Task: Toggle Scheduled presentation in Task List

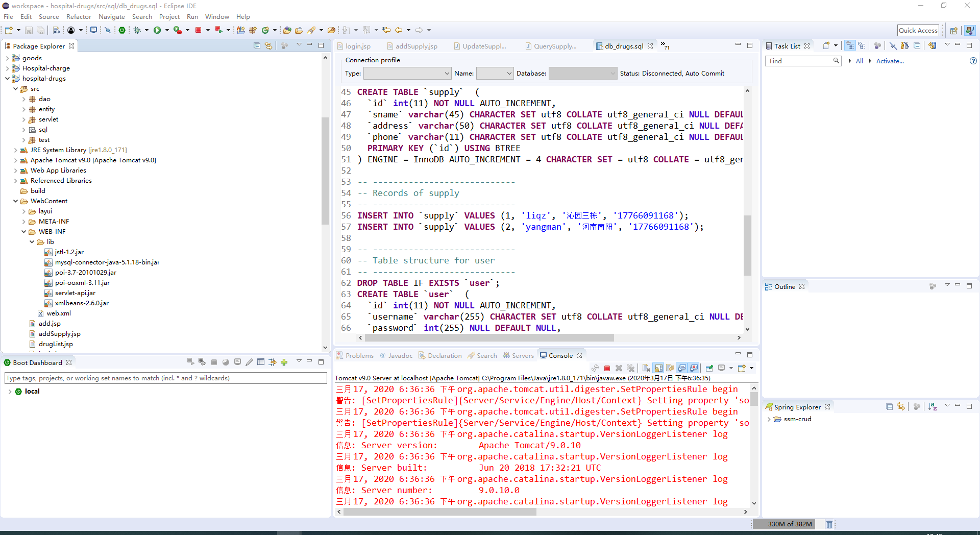Action: click(x=862, y=46)
